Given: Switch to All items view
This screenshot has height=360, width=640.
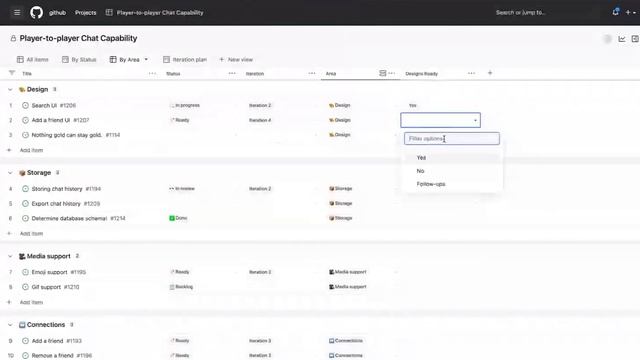Looking at the screenshot, I should pyautogui.click(x=33, y=60).
